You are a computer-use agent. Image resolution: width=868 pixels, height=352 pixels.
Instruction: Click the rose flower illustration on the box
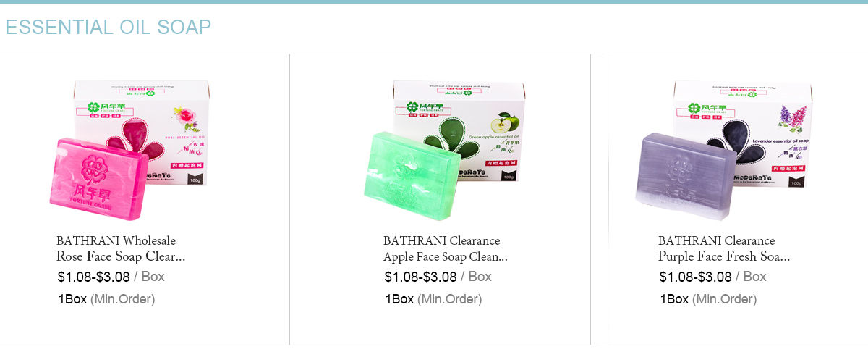click(184, 117)
